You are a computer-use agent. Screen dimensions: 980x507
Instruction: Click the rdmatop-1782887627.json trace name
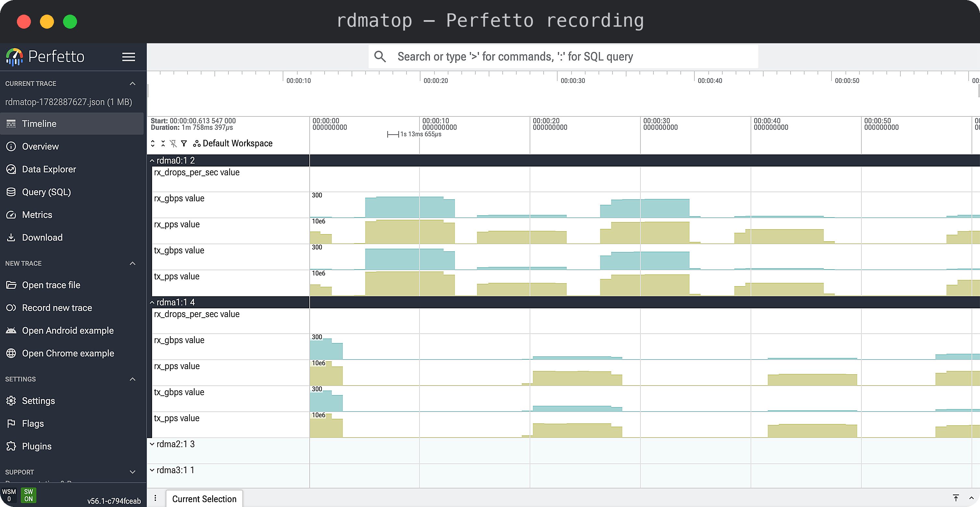69,102
